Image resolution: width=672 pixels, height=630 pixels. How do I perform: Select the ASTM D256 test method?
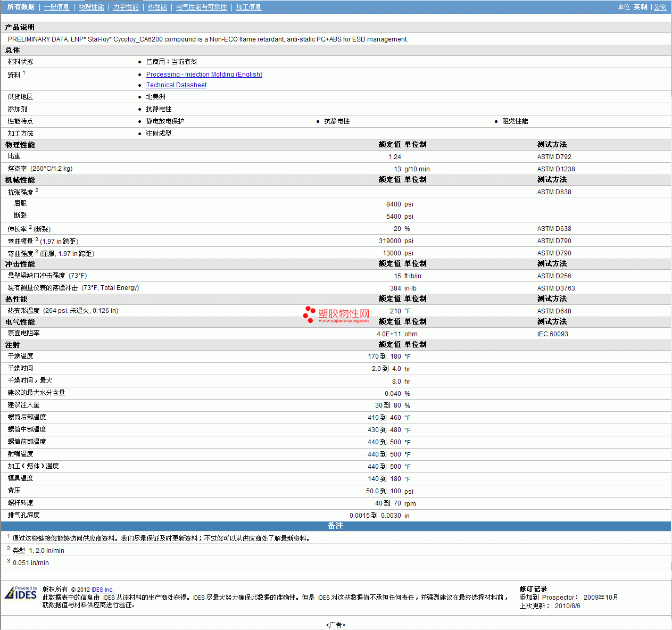pyautogui.click(x=554, y=276)
